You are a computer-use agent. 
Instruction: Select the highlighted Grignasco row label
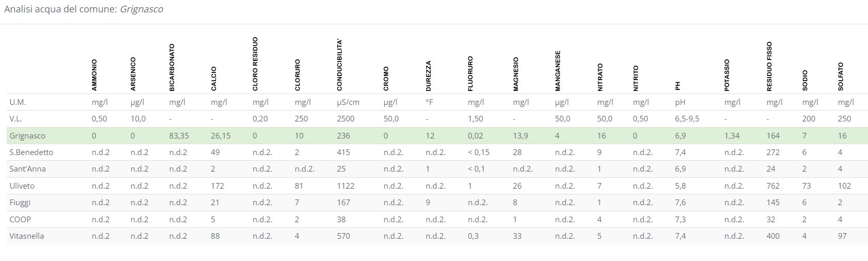click(x=27, y=136)
